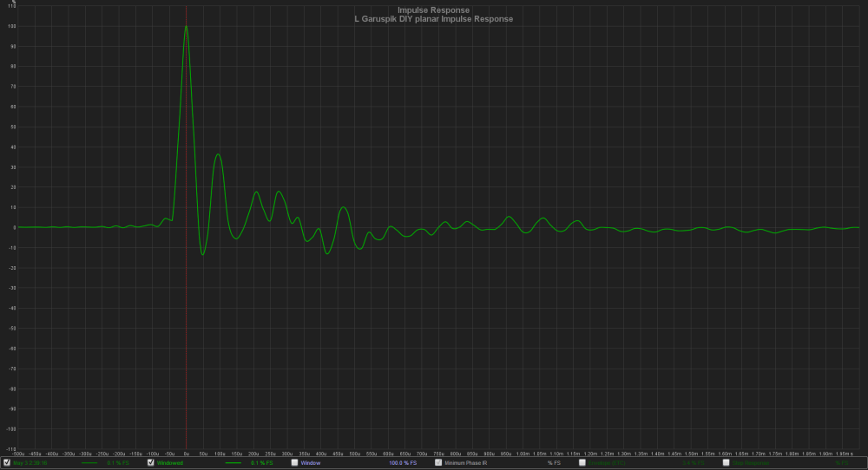Screen dimensions: 868x470
Task: Click the 500u tick on the time axis
Action: 354,454
